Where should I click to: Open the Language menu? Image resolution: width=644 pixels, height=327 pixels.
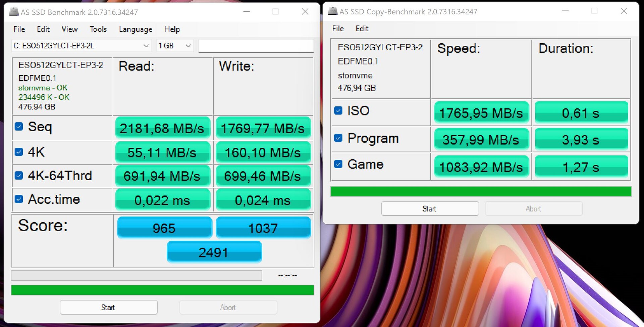pos(136,29)
